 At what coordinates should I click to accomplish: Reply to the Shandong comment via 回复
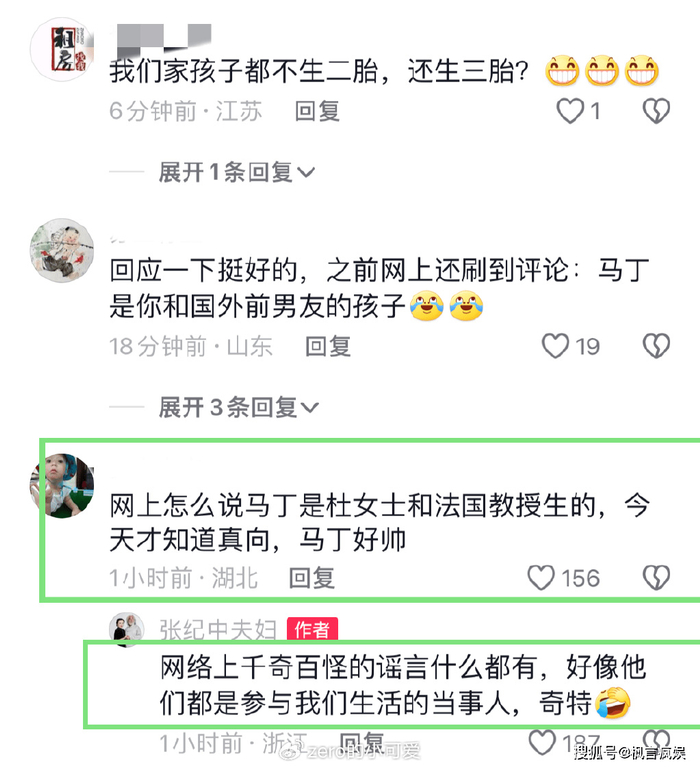click(x=328, y=346)
